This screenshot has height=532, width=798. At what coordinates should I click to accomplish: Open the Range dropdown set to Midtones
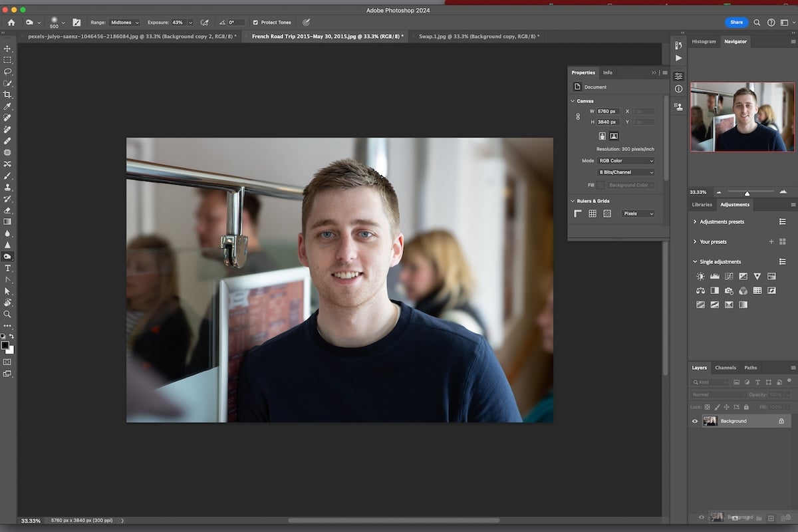124,22
